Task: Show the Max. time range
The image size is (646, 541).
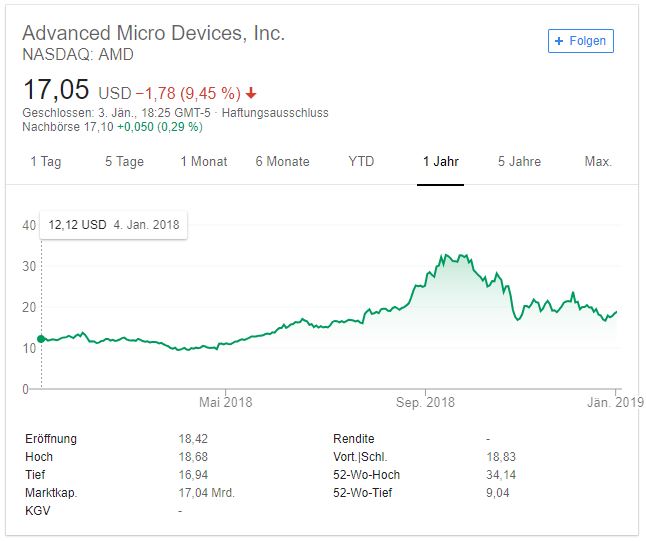Action: (x=598, y=161)
